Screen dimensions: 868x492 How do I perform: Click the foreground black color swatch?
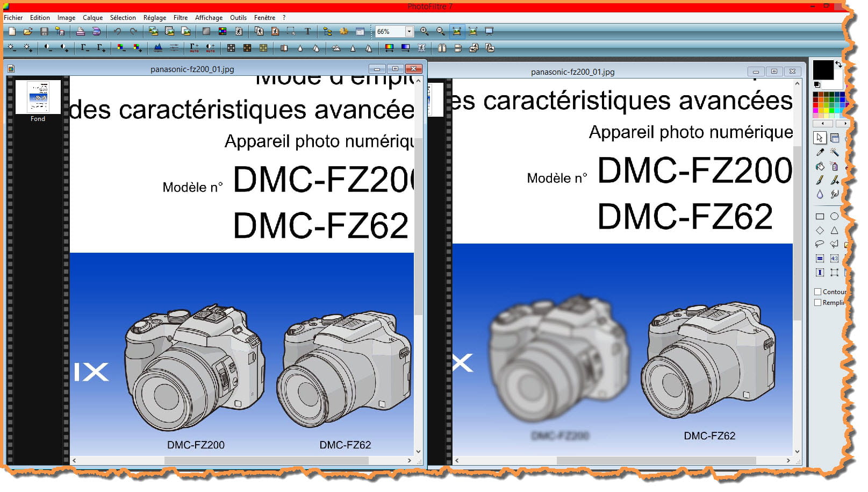(x=823, y=70)
